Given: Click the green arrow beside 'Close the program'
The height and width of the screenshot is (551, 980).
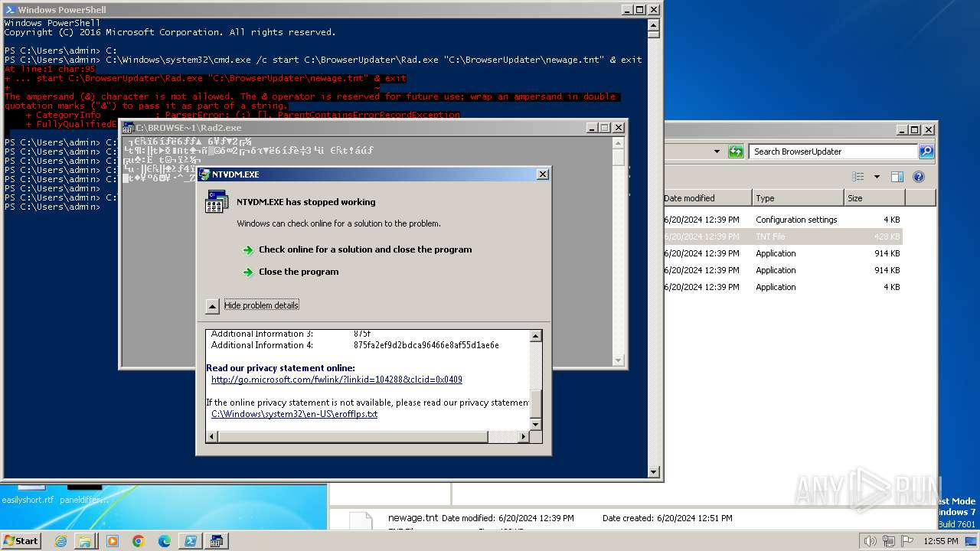Looking at the screenshot, I should 248,272.
